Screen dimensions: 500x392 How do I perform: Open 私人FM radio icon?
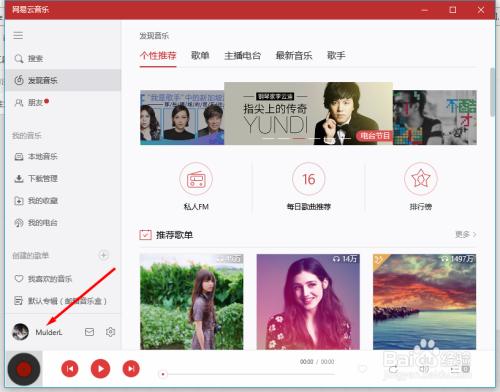(x=196, y=179)
